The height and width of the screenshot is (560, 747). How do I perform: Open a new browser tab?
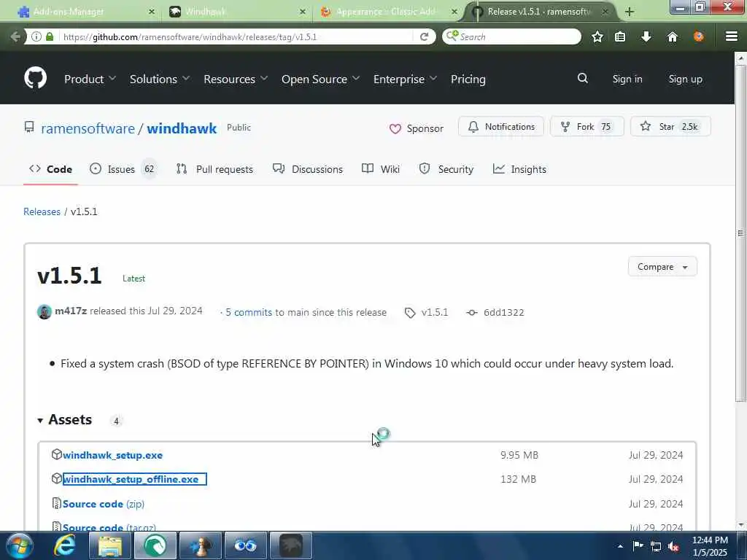point(630,12)
